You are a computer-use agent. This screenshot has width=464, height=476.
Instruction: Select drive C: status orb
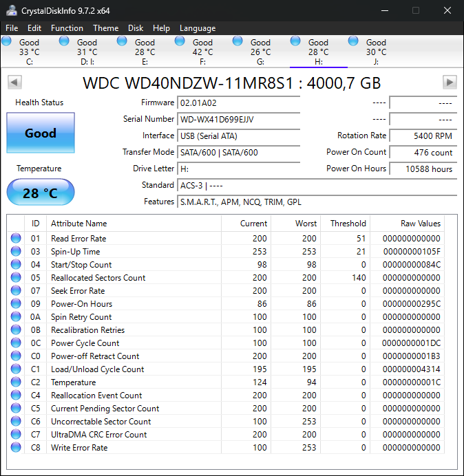7,41
